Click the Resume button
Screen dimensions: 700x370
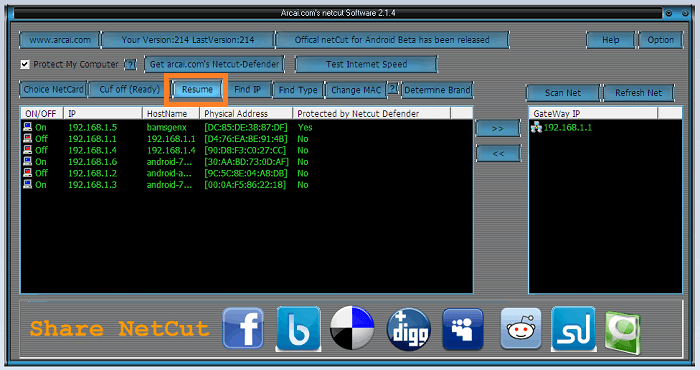197,89
